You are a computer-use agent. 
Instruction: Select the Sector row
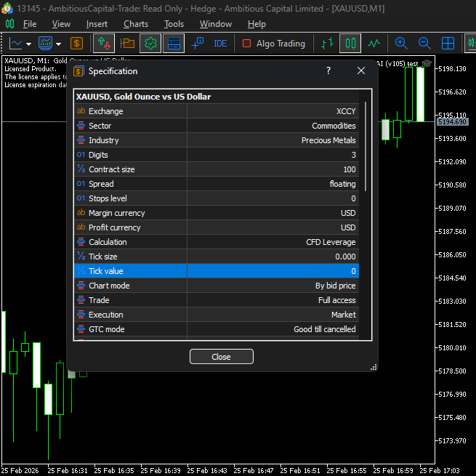[217, 126]
